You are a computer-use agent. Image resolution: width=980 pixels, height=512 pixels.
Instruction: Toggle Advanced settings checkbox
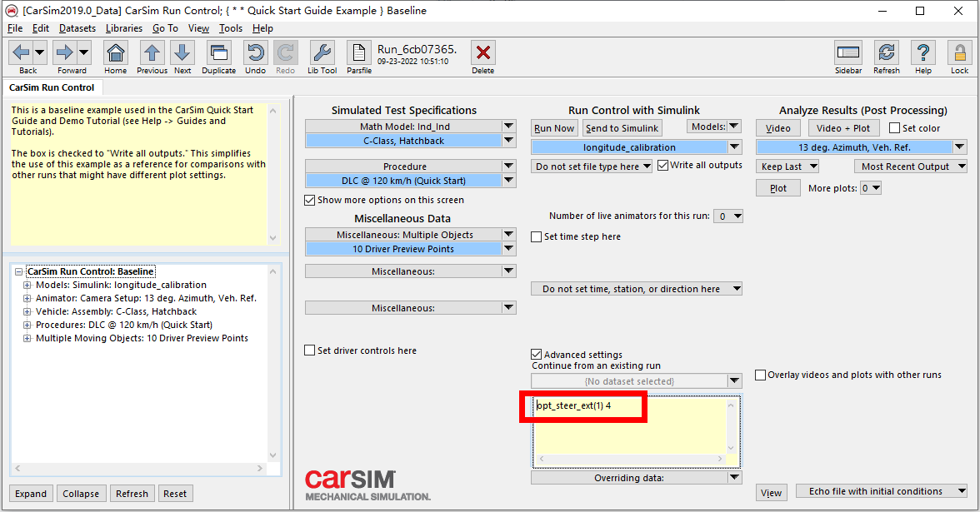537,354
